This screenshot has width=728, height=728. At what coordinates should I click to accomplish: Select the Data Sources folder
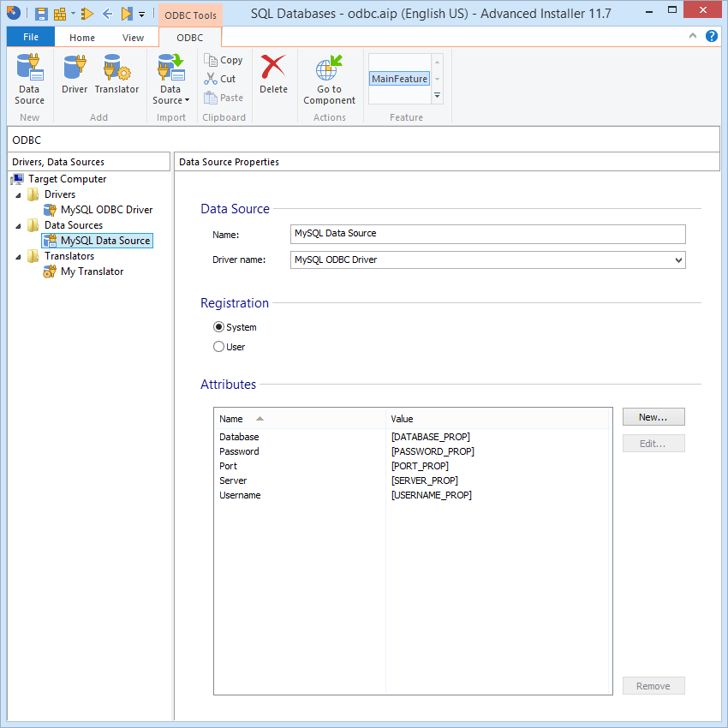(74, 224)
